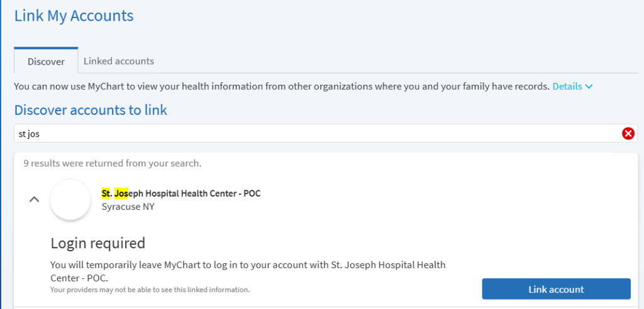Click the MyChart health information description
Screen dimensions: 644x309
coord(282,86)
